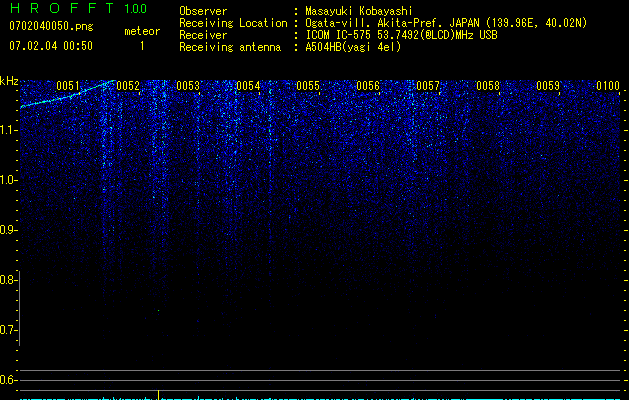
Task: Click the bright diagonal meteor echo trace
Action: pos(66,96)
